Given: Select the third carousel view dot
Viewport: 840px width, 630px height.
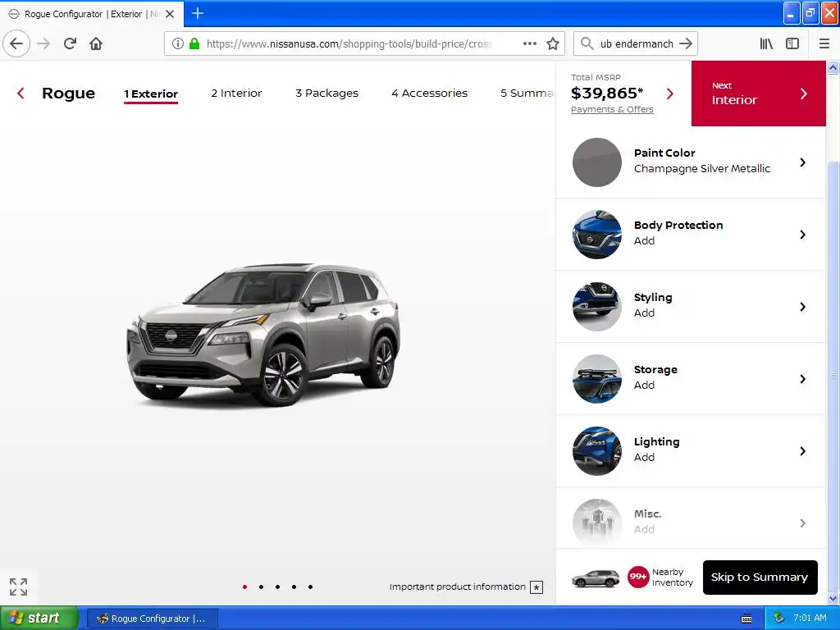Looking at the screenshot, I should click(x=277, y=587).
